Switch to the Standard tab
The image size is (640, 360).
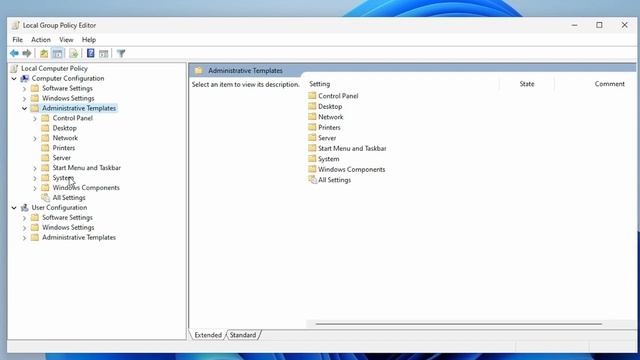pyautogui.click(x=243, y=335)
